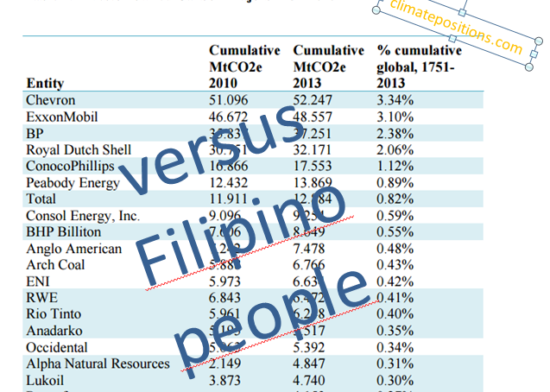550x392 pixels.
Task: Click ExxonMobil's 2013 value 48.557
Action: 313,117
